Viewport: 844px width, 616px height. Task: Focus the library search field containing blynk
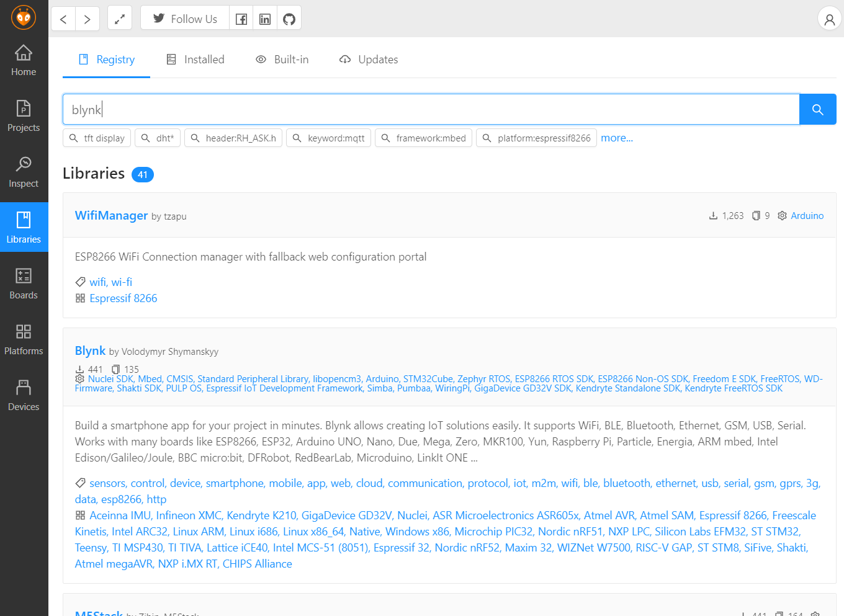[x=431, y=109]
